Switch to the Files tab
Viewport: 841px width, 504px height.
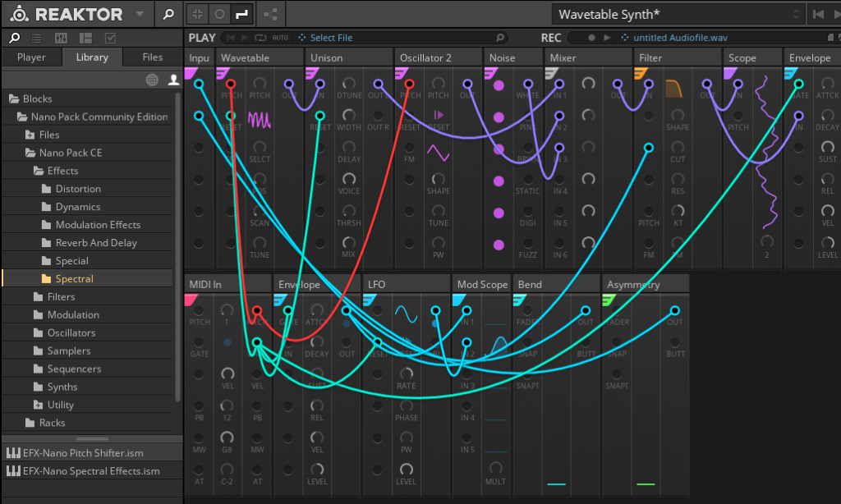coord(152,57)
